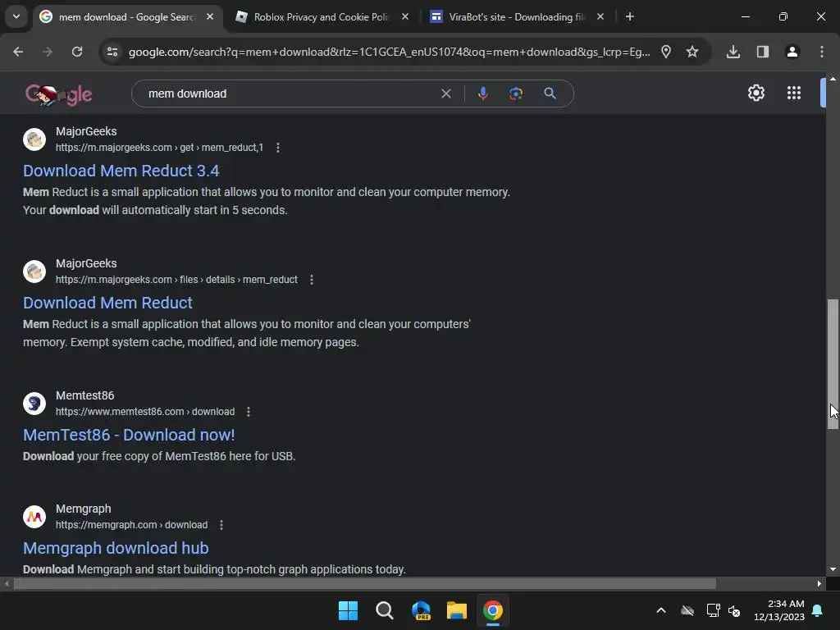Screen dimensions: 840x630
Task: Switch to Roblox Privacy and Cookie Policy tab
Action: click(322, 17)
